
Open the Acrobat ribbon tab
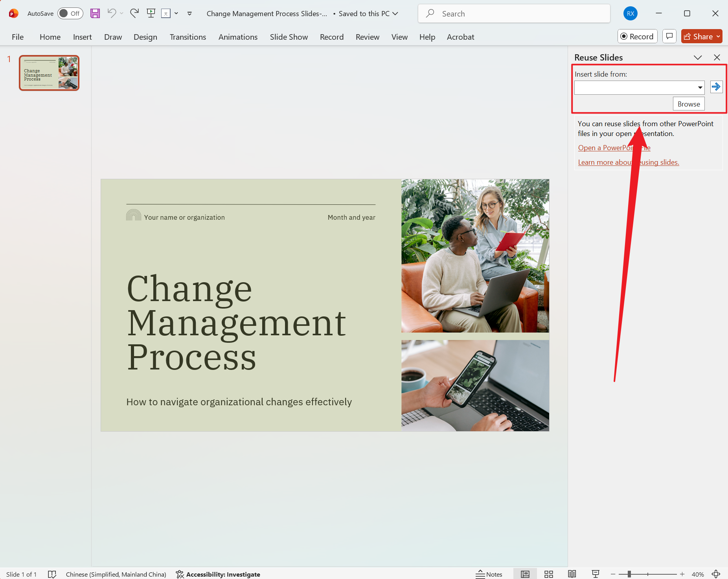460,37
